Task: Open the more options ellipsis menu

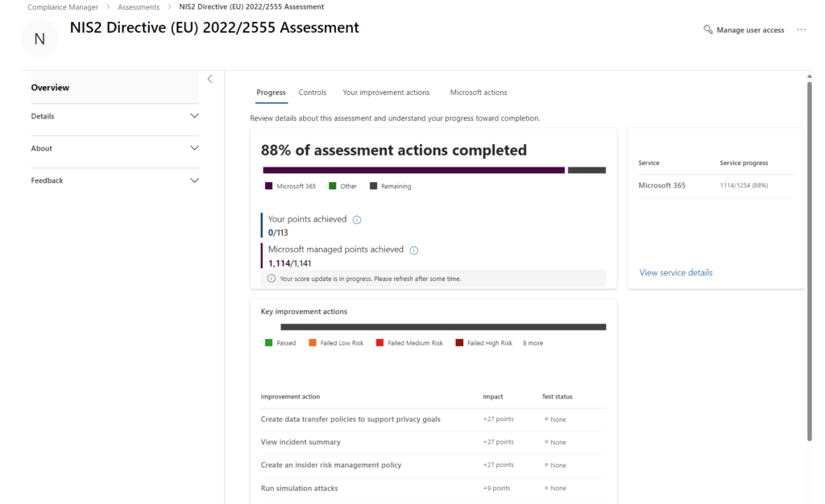Action: 801,30
